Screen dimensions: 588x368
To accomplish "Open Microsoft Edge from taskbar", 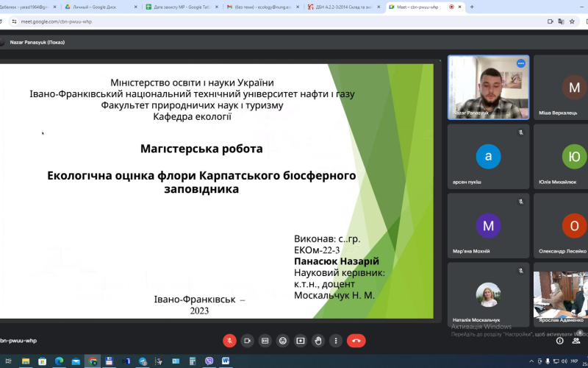I will click(x=59, y=361).
